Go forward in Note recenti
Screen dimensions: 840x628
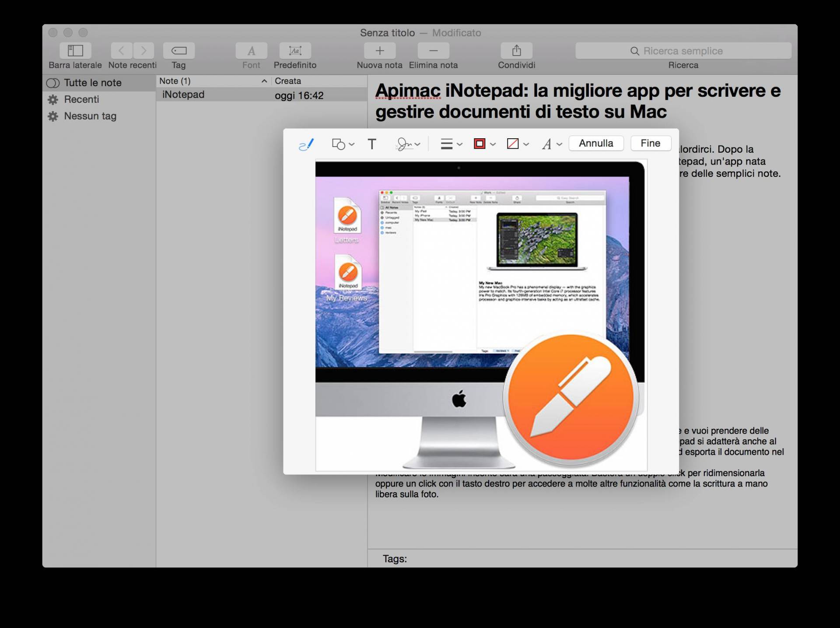click(143, 51)
